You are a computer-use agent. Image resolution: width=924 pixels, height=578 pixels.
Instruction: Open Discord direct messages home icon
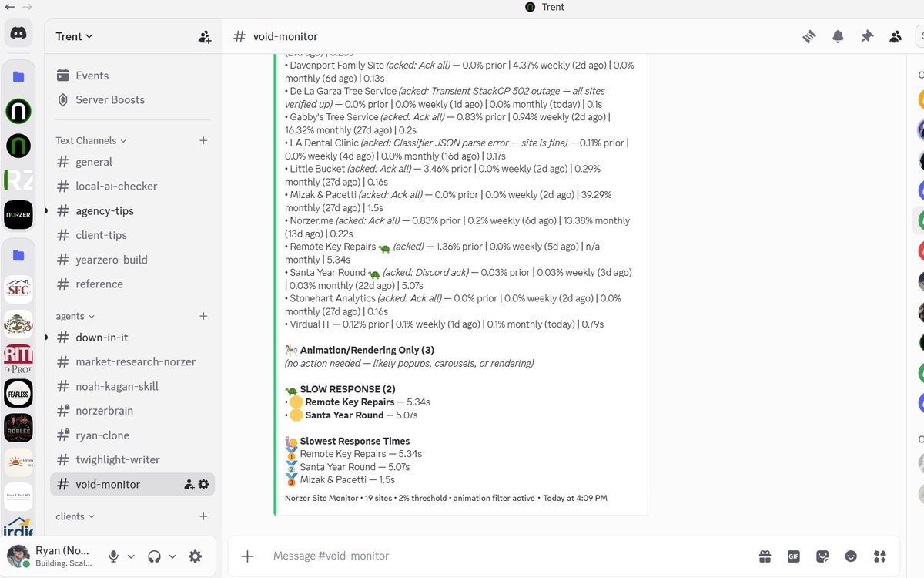18,33
